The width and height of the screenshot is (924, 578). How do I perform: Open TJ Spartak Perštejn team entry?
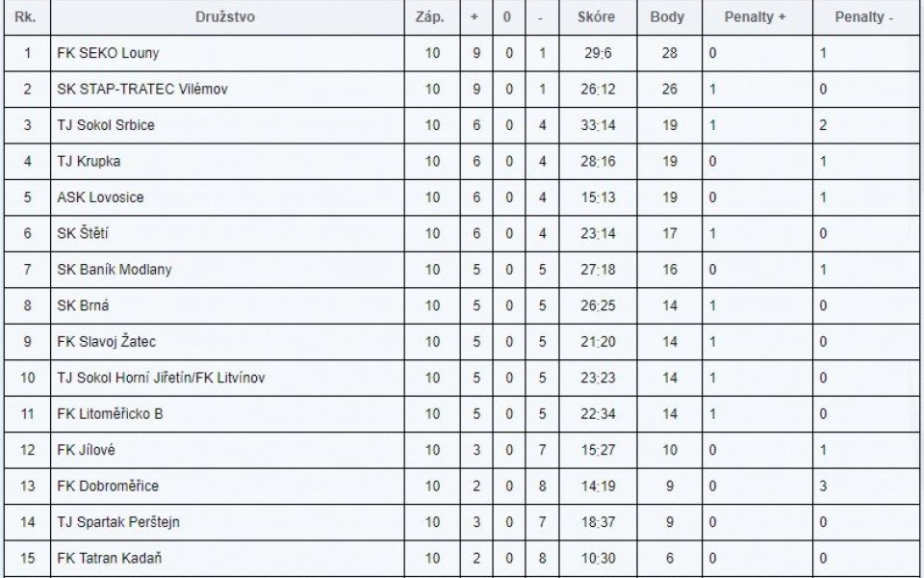click(x=118, y=522)
